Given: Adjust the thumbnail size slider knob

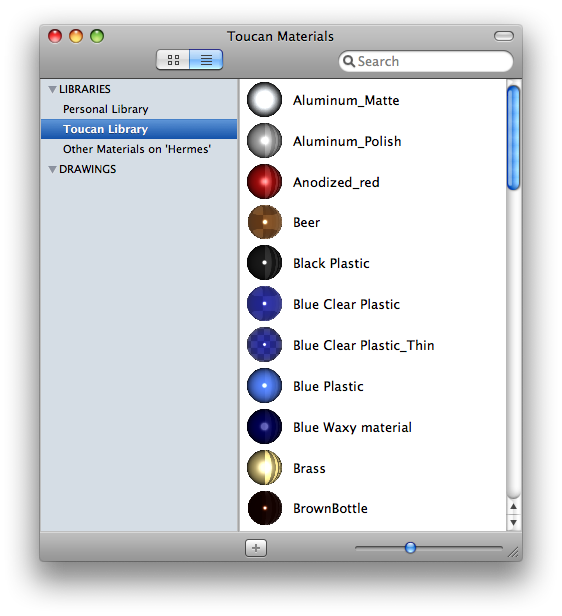Looking at the screenshot, I should click(410, 548).
